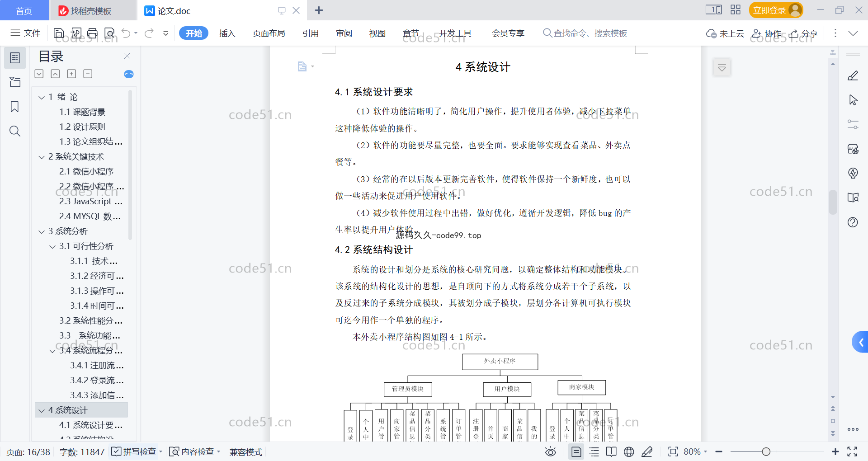Open the 文件 menu

[x=26, y=33]
